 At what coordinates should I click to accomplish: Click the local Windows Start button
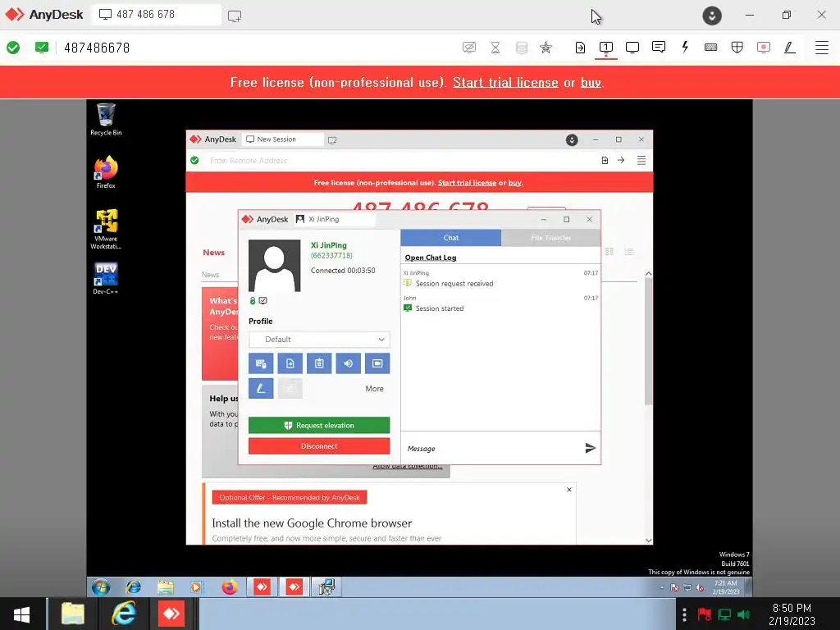point(22,614)
